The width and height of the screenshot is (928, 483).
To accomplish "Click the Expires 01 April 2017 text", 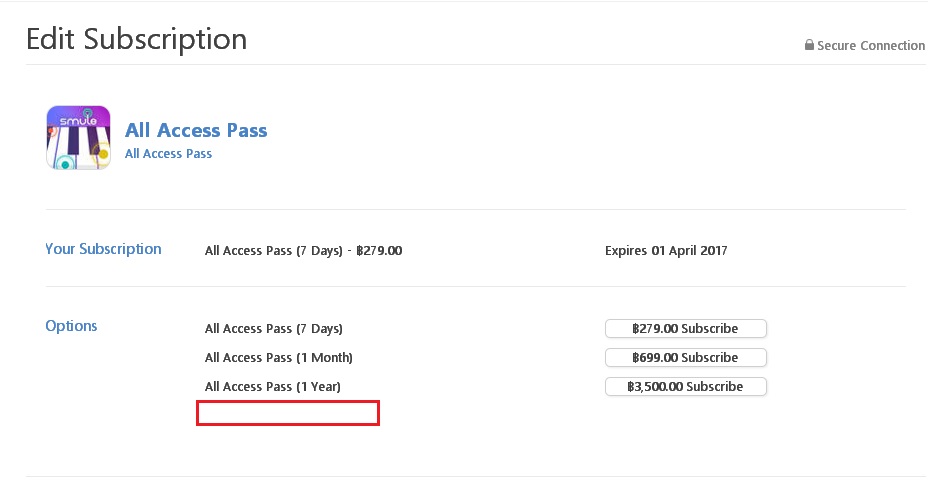I will (666, 251).
